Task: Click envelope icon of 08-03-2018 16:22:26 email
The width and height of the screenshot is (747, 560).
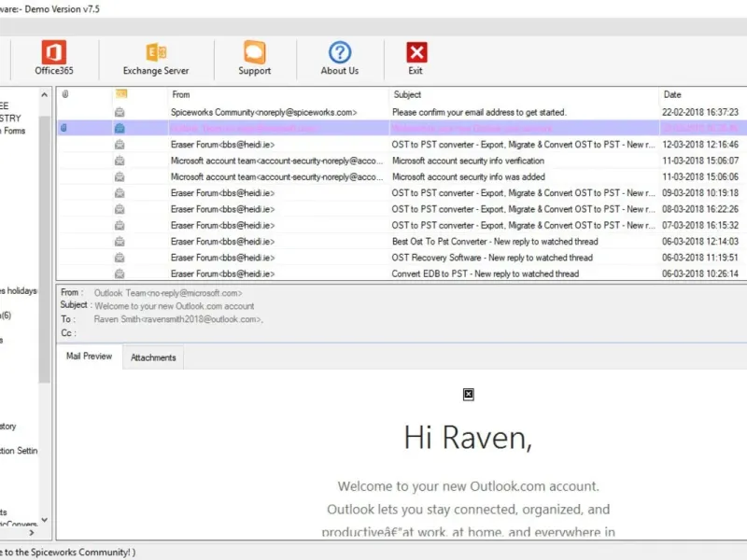Action: click(x=120, y=209)
